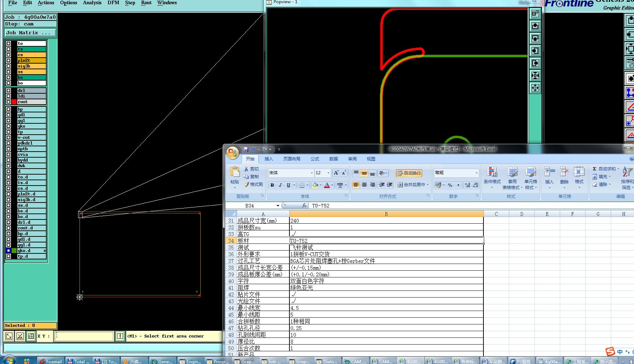
Task: Toggle the checkbox for the gko.d layer
Action: (8, 251)
